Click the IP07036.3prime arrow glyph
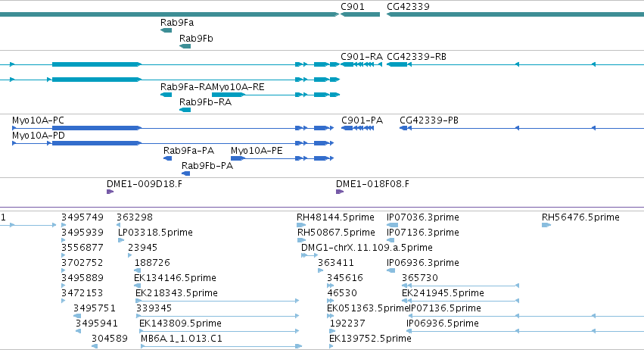Image resolution: width=644 pixels, height=350 pixels. tap(393, 225)
